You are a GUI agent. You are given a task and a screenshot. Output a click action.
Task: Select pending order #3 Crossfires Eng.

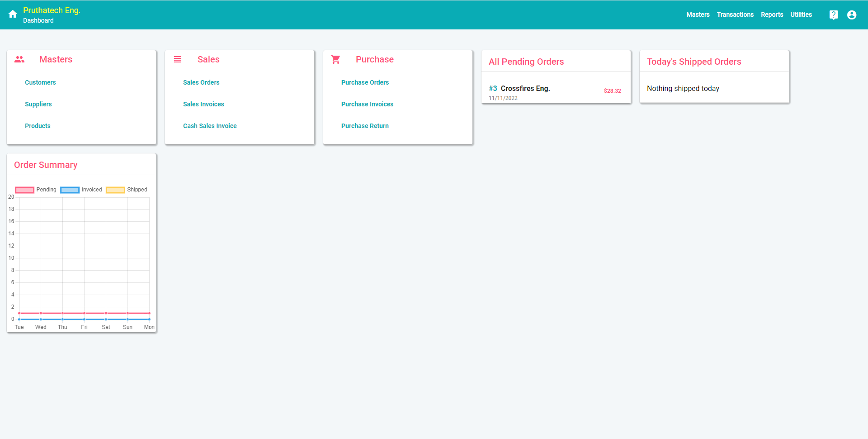(x=556, y=92)
